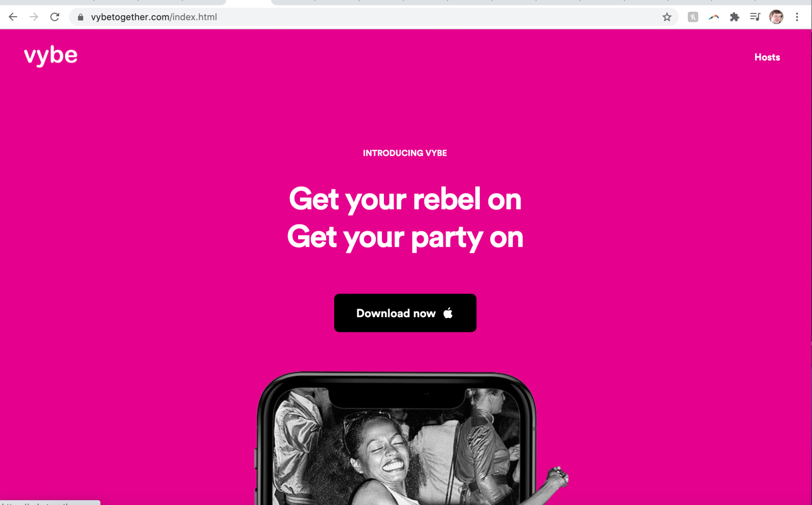This screenshot has width=812, height=505.
Task: Click the vybe logo
Action: click(x=51, y=56)
